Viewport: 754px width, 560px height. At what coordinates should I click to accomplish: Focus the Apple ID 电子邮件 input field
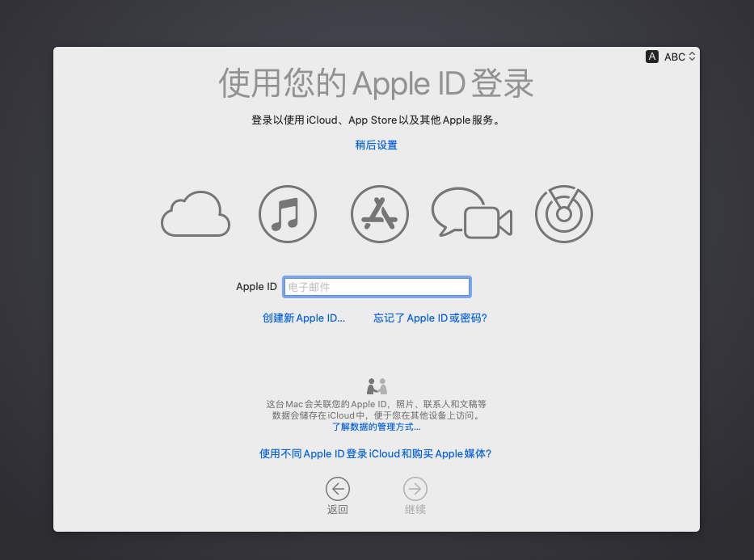[x=377, y=287]
